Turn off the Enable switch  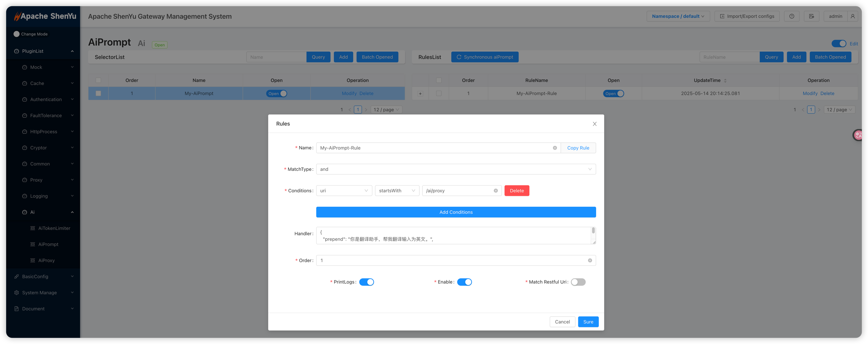pyautogui.click(x=464, y=282)
